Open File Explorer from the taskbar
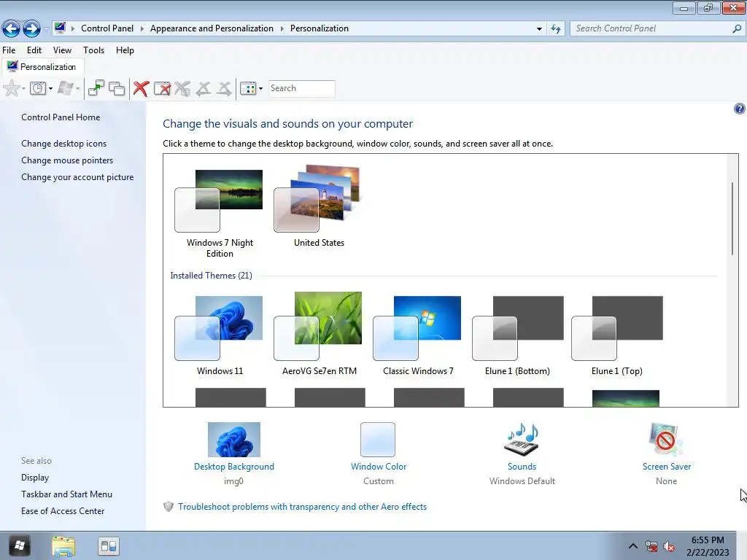Screen dimensions: 747x560 point(63,547)
